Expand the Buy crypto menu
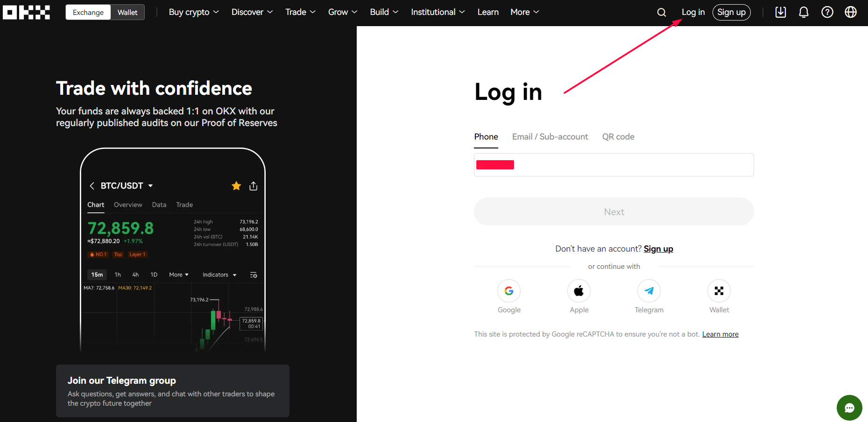 point(194,12)
